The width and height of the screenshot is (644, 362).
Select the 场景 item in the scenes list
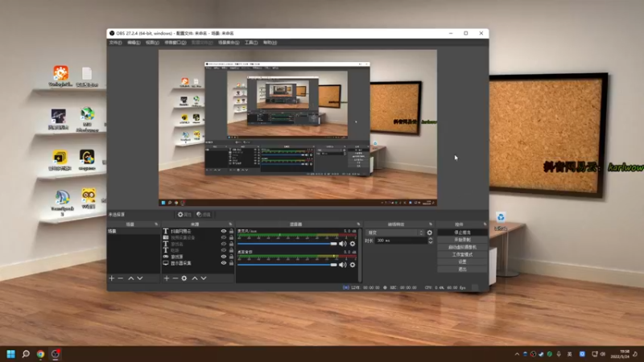tap(134, 232)
